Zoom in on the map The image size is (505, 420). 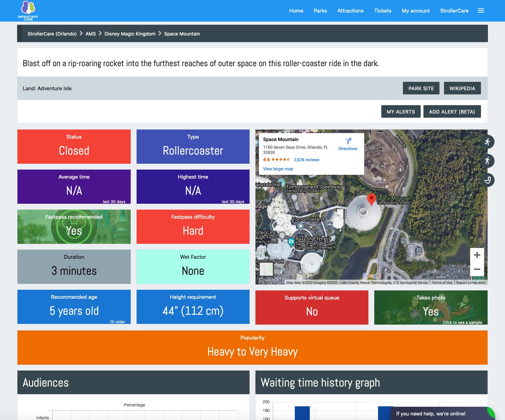click(x=477, y=255)
